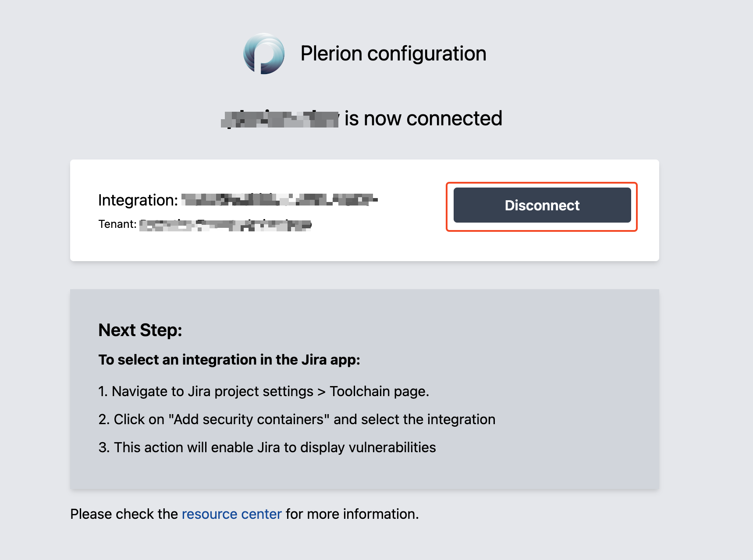Select the Plerion configuration heading text
Viewport: 753px width, 560px height.
(393, 53)
